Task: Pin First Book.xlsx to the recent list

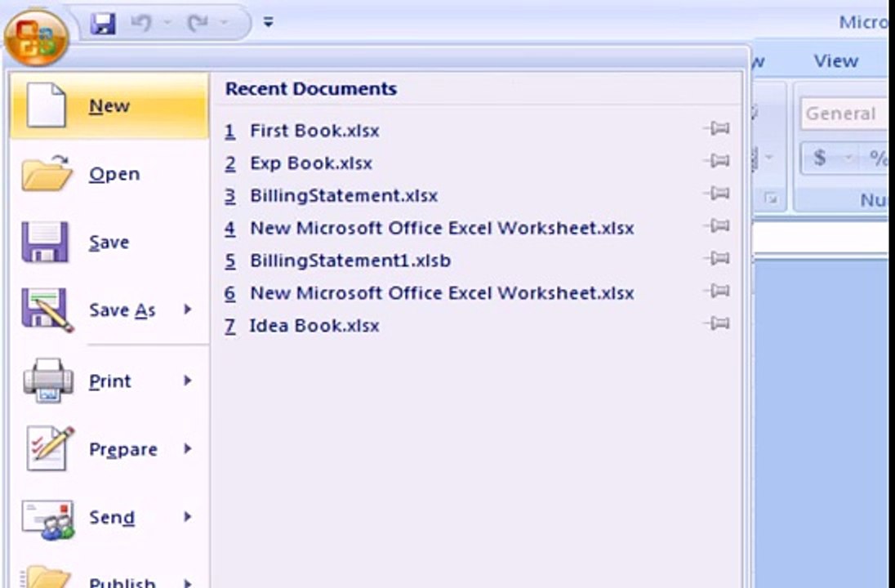Action: tap(717, 128)
